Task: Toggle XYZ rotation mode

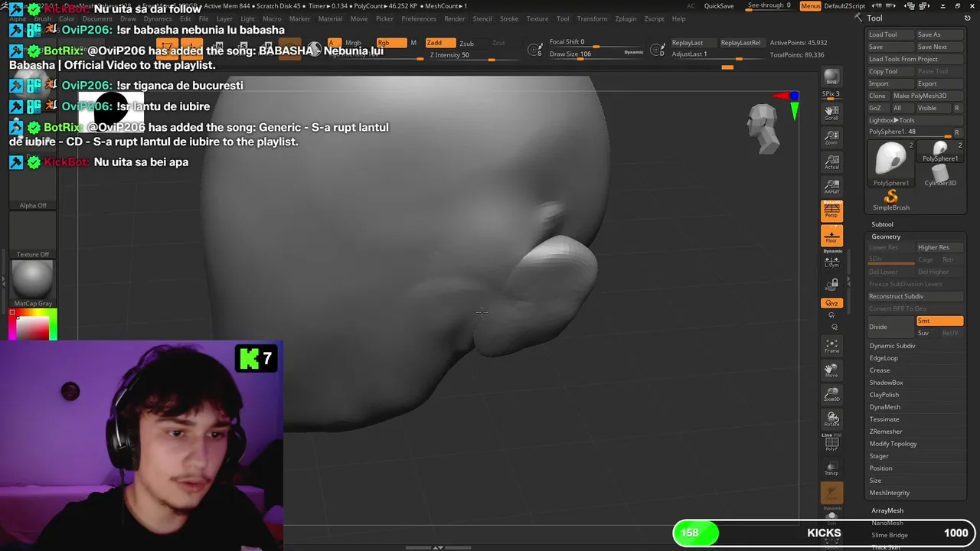Action: coord(831,303)
